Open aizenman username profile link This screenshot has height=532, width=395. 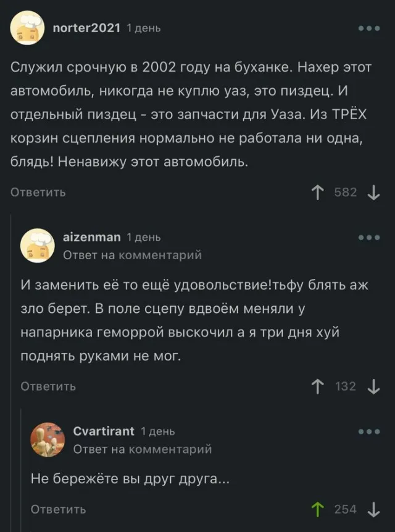tap(92, 237)
